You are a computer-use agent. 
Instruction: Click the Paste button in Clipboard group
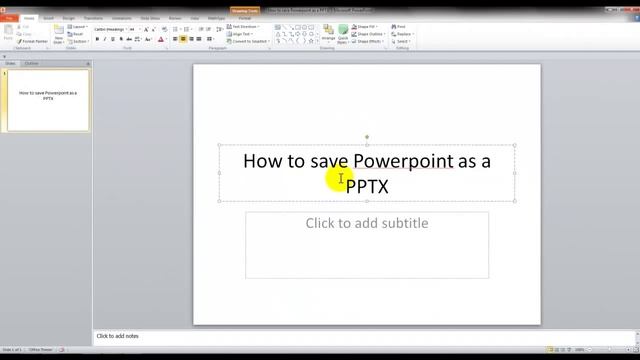[8, 33]
